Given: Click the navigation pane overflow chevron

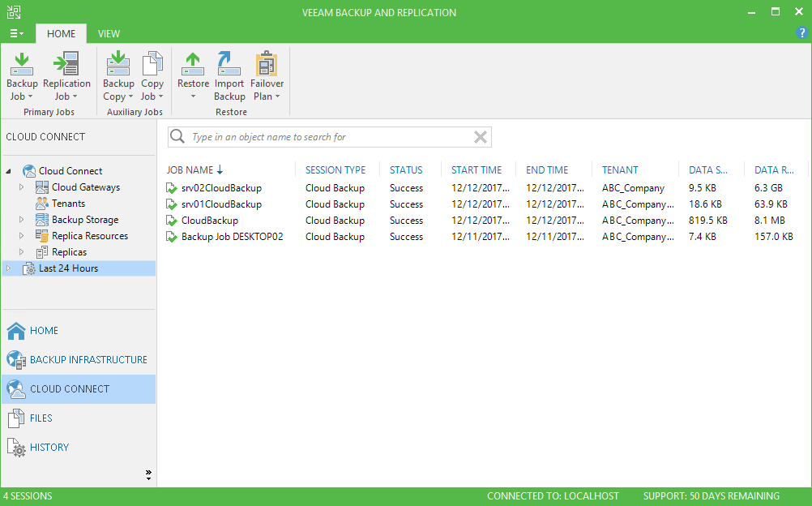Looking at the screenshot, I should 148,475.
